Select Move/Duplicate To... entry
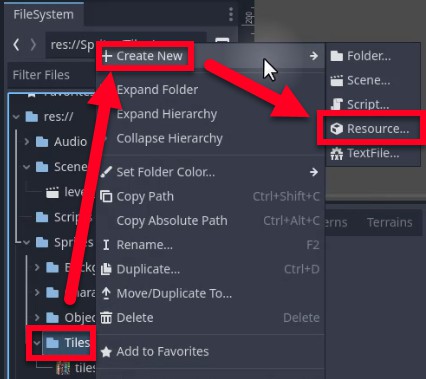426x379 pixels. pyautogui.click(x=210, y=294)
